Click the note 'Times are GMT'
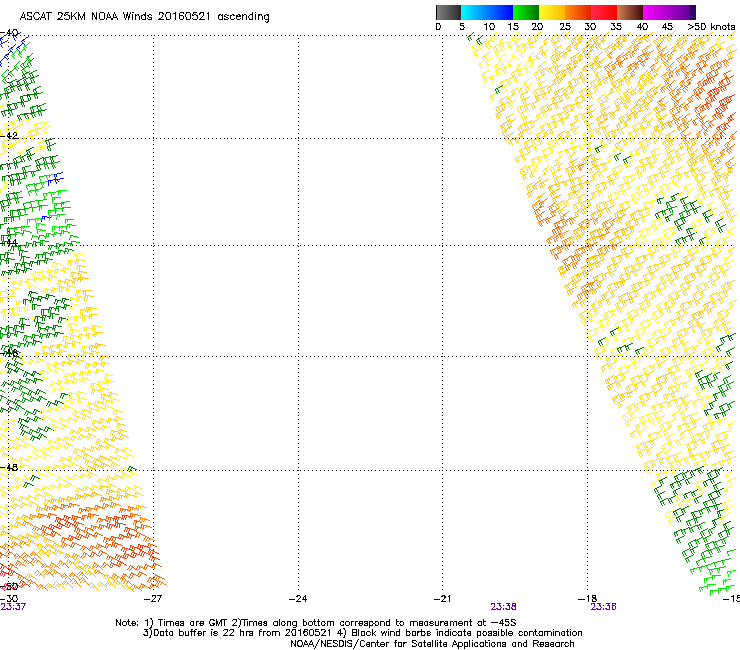This screenshot has width=740, height=650. click(194, 623)
